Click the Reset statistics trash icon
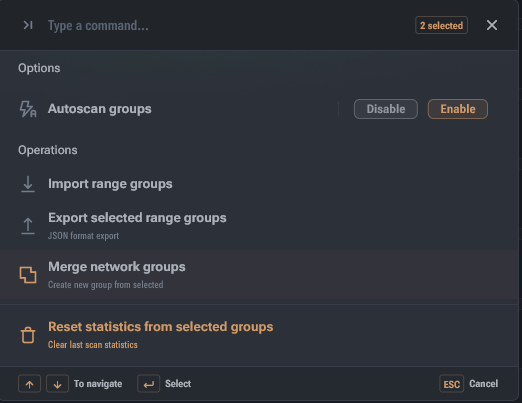The width and height of the screenshot is (522, 403). (28, 335)
